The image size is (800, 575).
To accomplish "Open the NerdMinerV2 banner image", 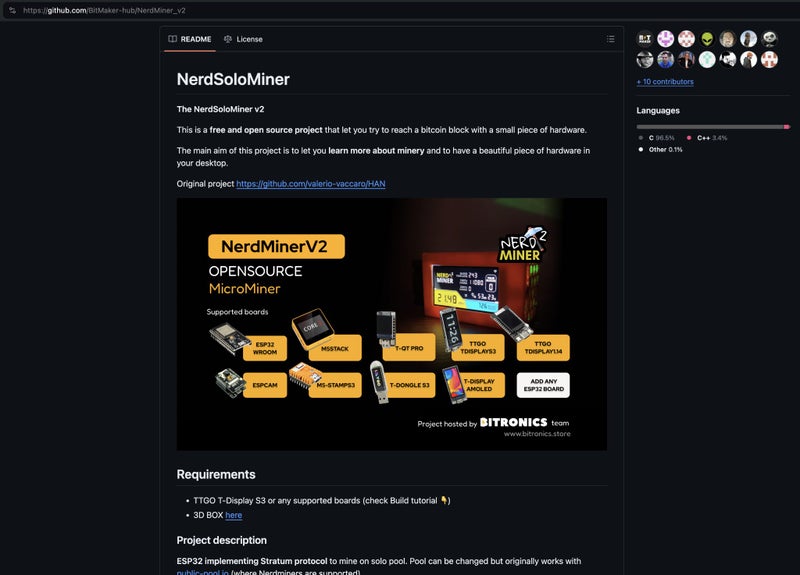I will pos(392,324).
